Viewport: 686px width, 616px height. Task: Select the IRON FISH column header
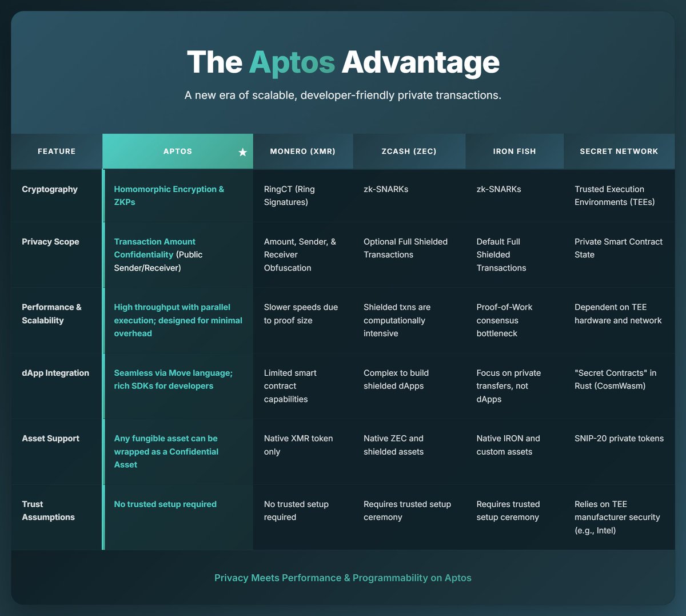point(514,151)
